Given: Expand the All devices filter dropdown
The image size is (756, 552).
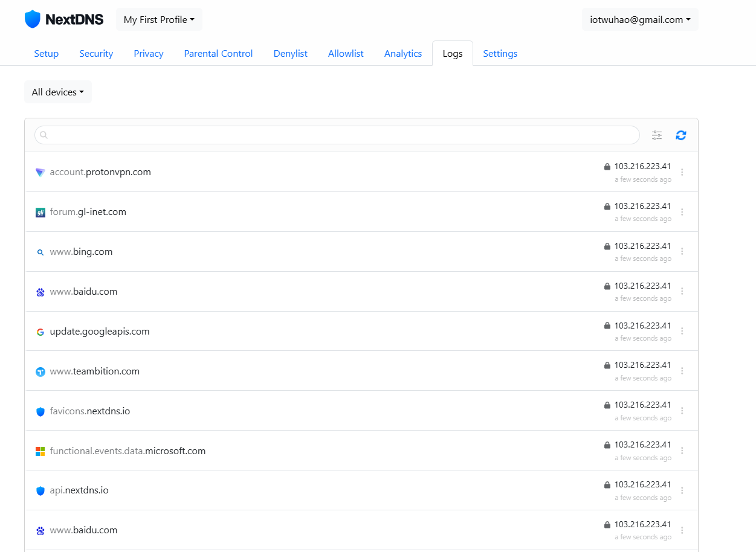Looking at the screenshot, I should [58, 92].
